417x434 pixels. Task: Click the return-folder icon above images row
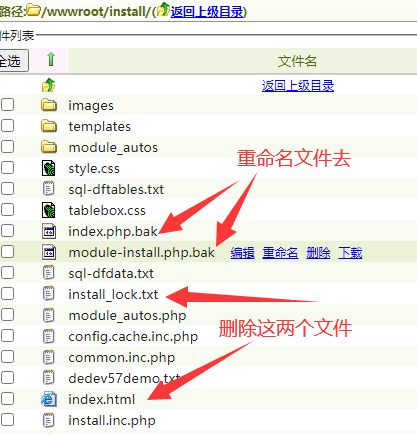(x=49, y=85)
